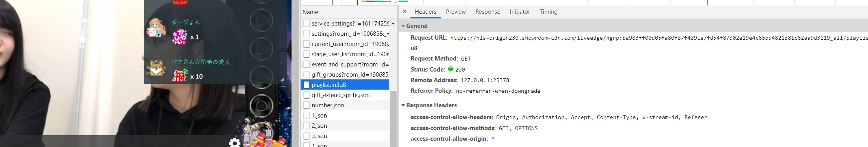868x147 pixels.
Task: Click the Remote Address 127.0.0.1:25378 value
Action: coord(485,80)
